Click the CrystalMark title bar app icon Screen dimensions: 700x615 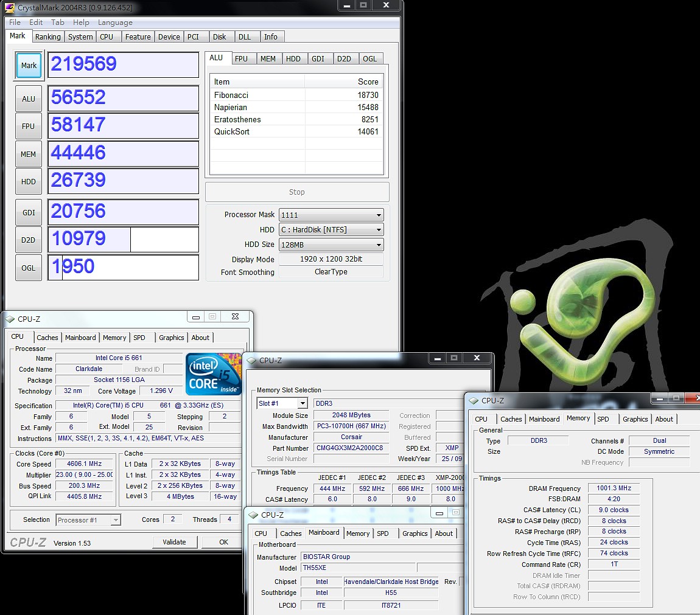(x=9, y=7)
